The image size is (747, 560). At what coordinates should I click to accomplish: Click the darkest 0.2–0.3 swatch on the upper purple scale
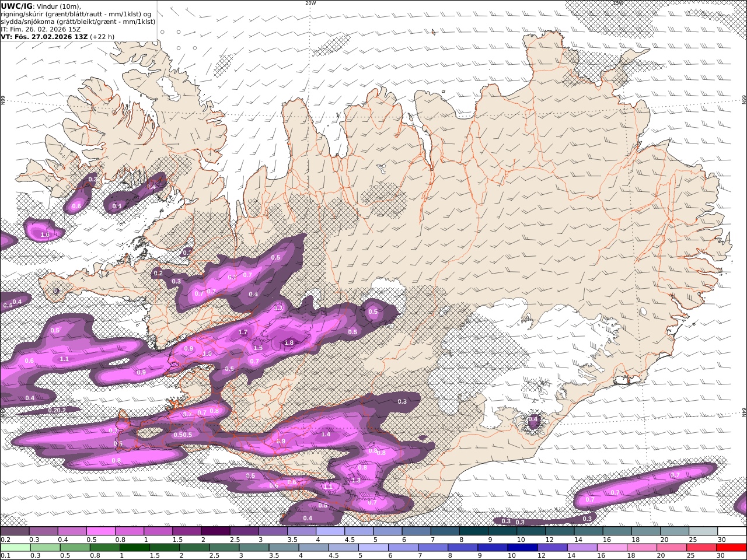[15, 531]
